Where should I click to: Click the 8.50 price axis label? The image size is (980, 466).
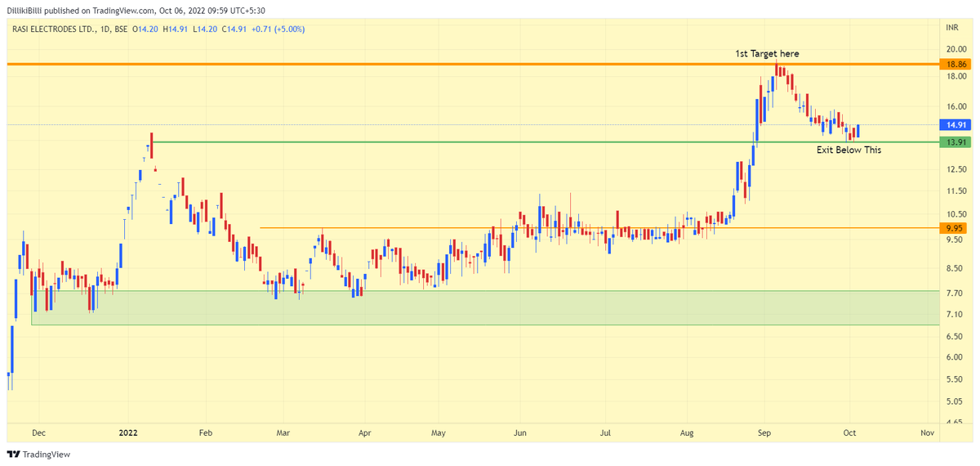(x=955, y=269)
